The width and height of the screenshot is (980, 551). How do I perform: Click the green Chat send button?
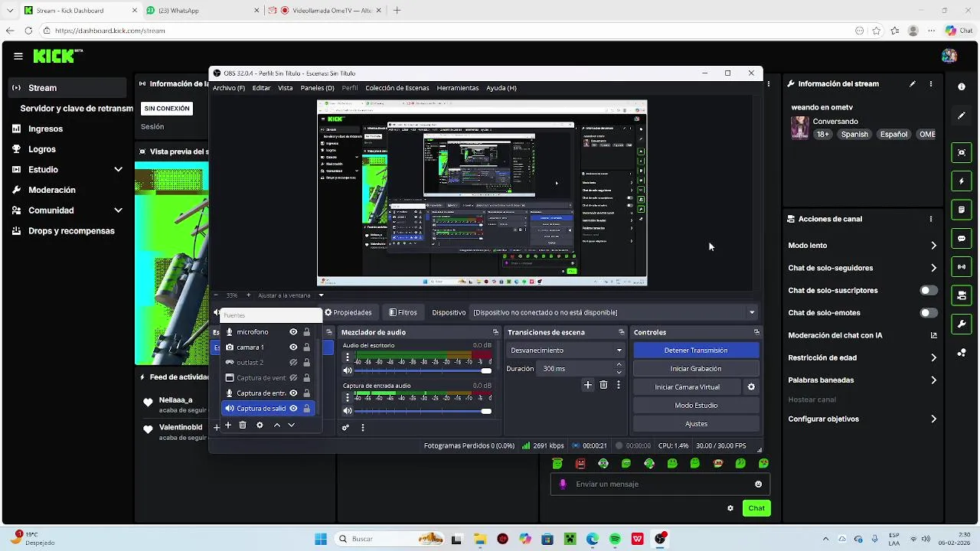click(756, 508)
